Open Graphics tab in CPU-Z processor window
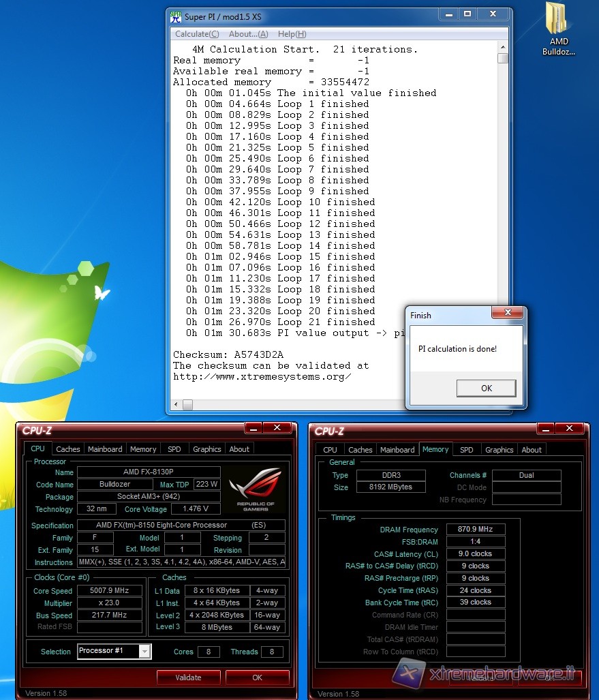This screenshot has height=700, width=599. pos(206,449)
